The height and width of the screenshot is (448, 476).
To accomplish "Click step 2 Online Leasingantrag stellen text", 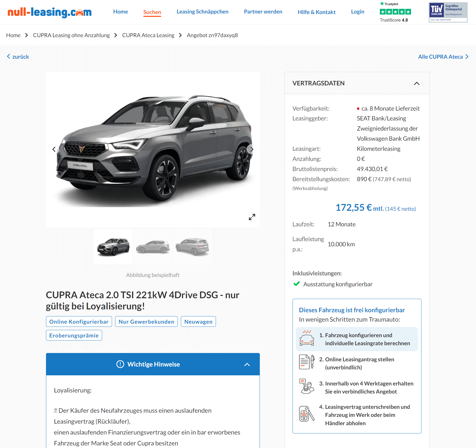I will [357, 363].
